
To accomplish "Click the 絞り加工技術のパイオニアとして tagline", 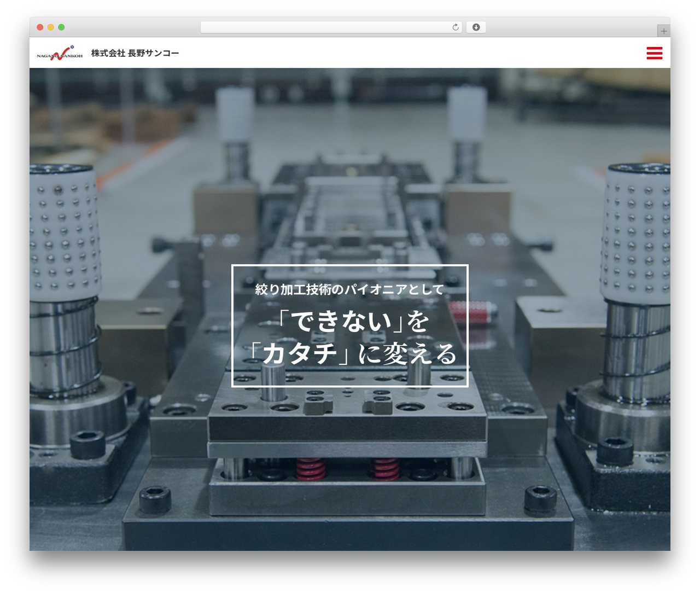I will [349, 289].
